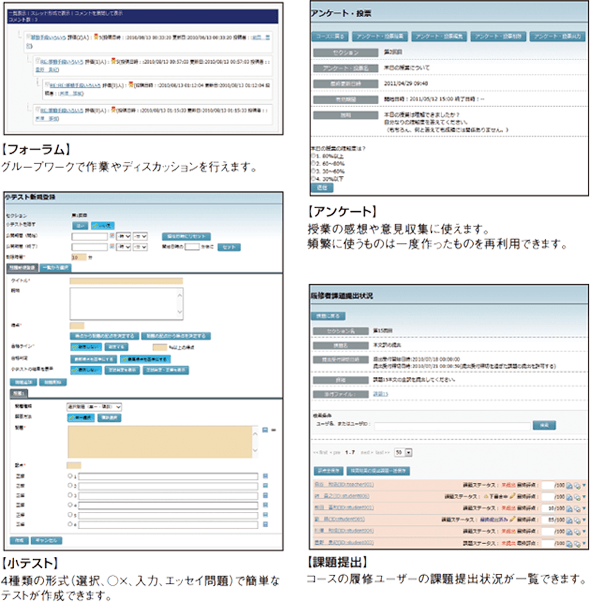Open calendar picker for quiz publish end date
This screenshot has width=590, height=602.
pos(112,246)
